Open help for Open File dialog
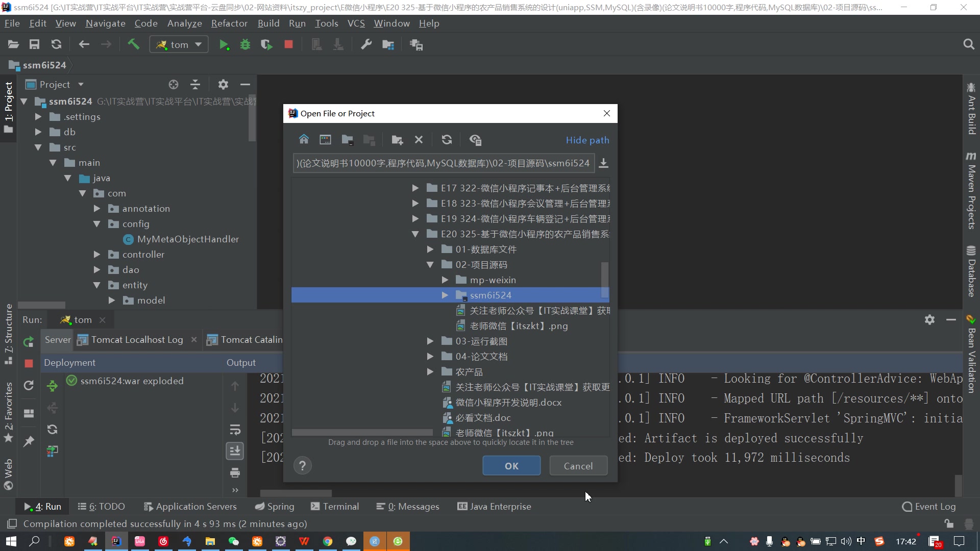 coord(303,465)
